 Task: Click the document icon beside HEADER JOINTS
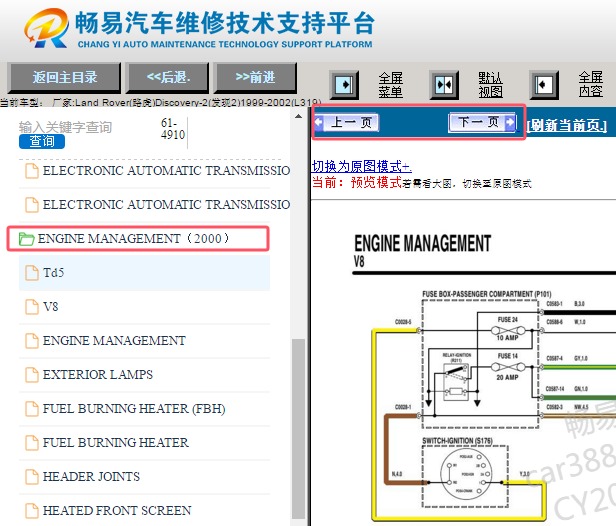(x=32, y=477)
